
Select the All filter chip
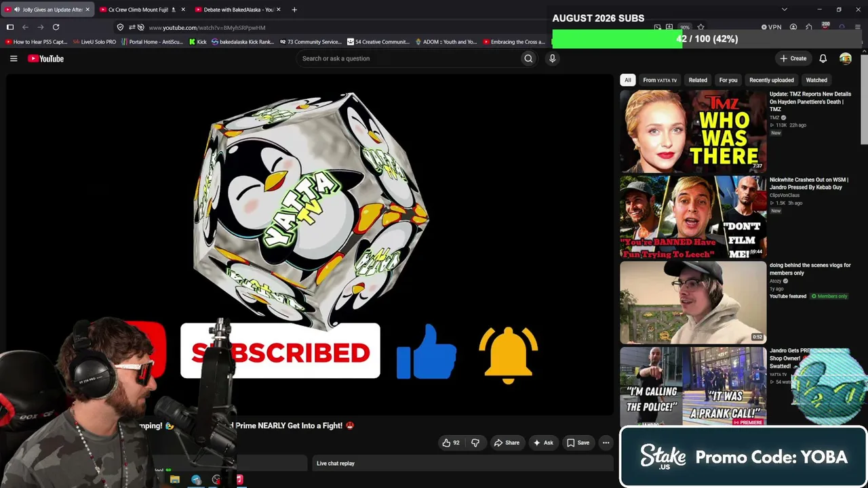[628, 80]
